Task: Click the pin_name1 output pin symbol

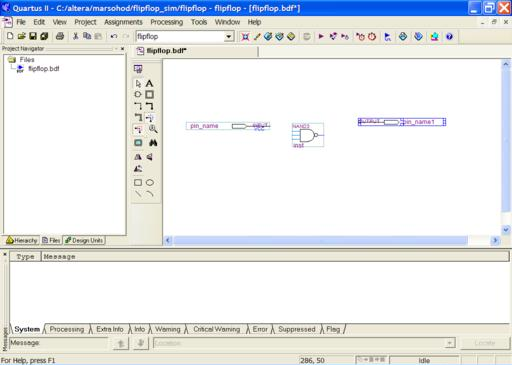Action: tap(402, 122)
